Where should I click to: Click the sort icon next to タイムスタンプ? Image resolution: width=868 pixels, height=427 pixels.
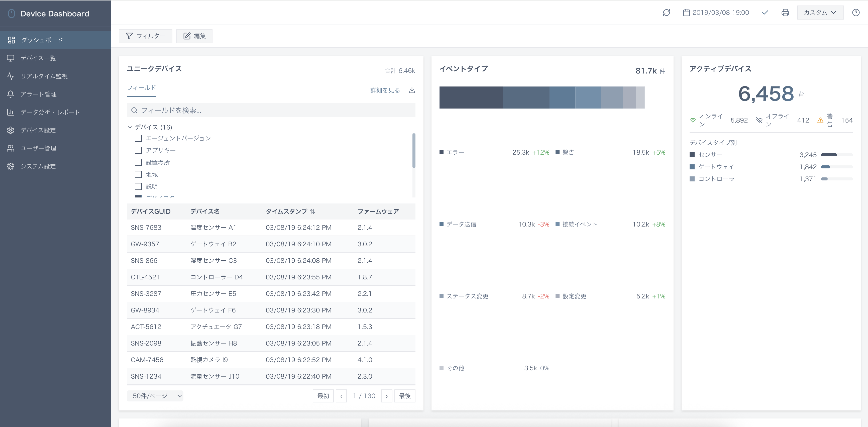click(312, 211)
